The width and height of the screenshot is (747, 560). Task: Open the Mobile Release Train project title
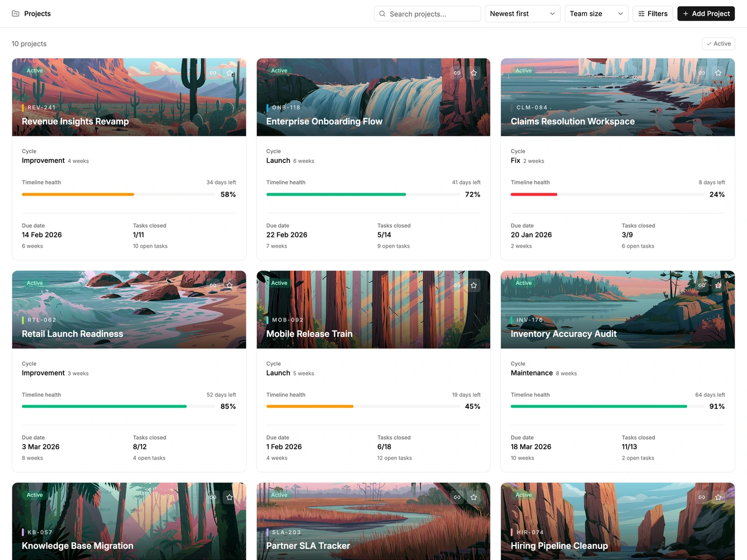[309, 334]
